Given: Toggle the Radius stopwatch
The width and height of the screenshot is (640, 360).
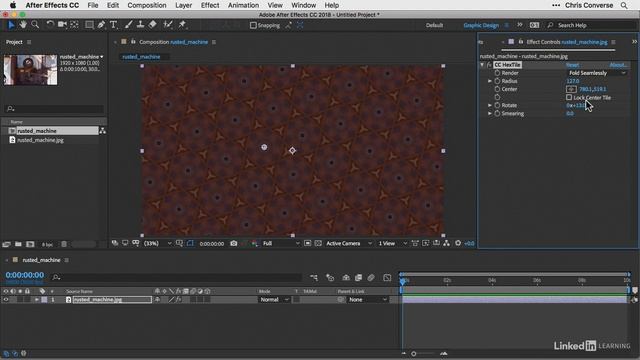Looking at the screenshot, I should pyautogui.click(x=497, y=81).
